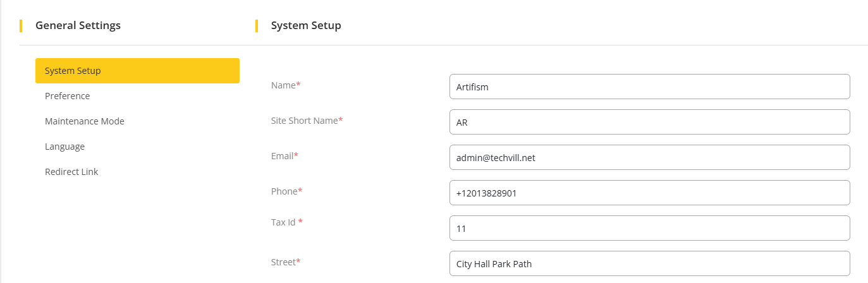Select the Tax Id input box
868x283 pixels.
pyautogui.click(x=649, y=229)
